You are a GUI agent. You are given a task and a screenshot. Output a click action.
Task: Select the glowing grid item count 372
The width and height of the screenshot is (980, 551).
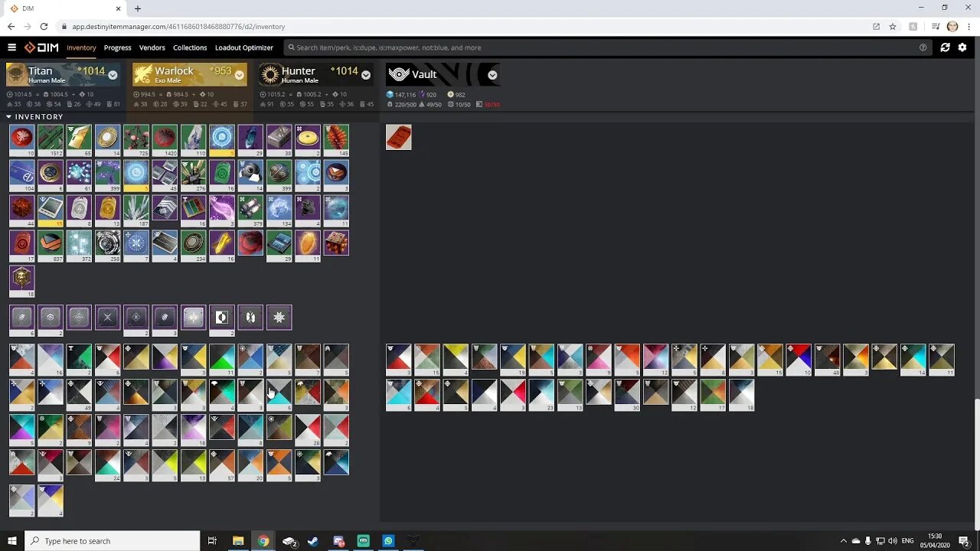[x=79, y=246]
